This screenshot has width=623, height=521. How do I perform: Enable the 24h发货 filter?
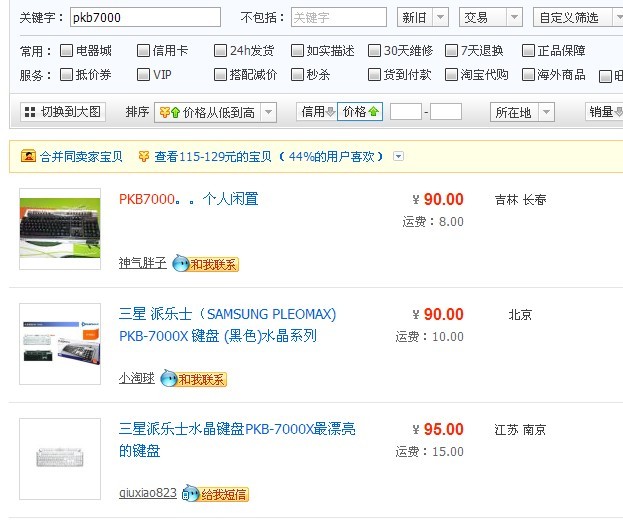(x=220, y=50)
